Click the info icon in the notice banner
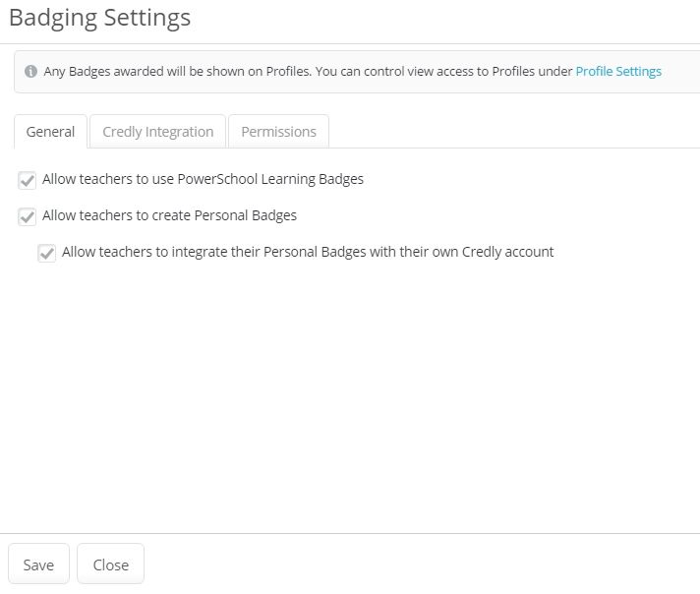Viewport: 700px width, 594px height. (x=30, y=71)
